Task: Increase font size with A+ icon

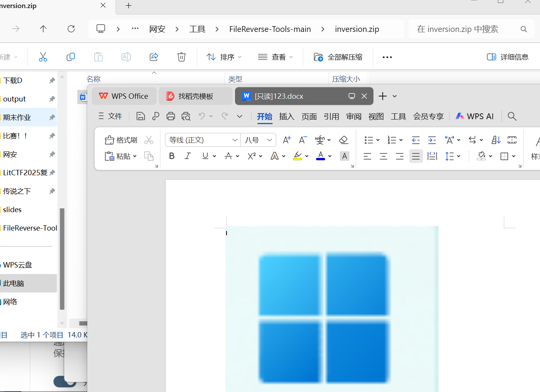Action: click(x=287, y=140)
